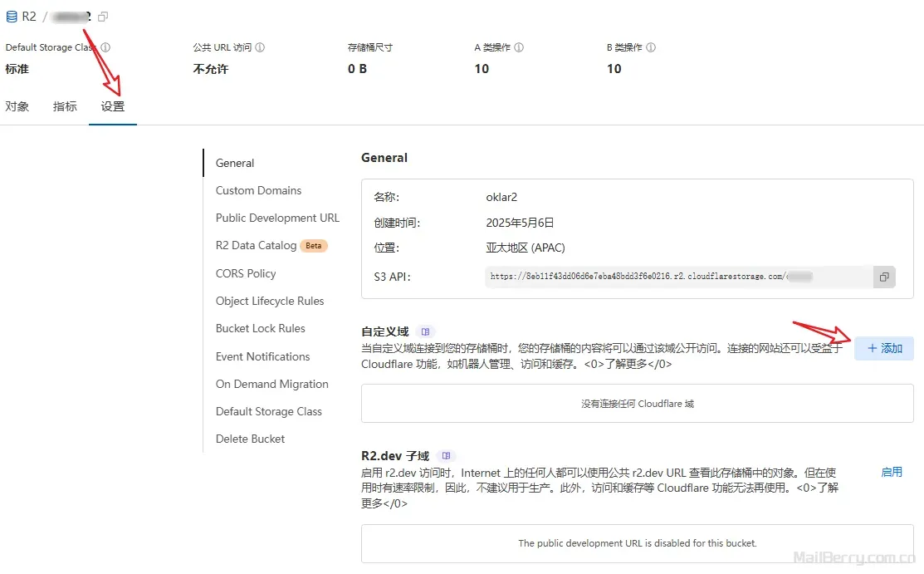Open the 自定义域 documentation book icon
This screenshot has height=574, width=924.
click(x=425, y=331)
